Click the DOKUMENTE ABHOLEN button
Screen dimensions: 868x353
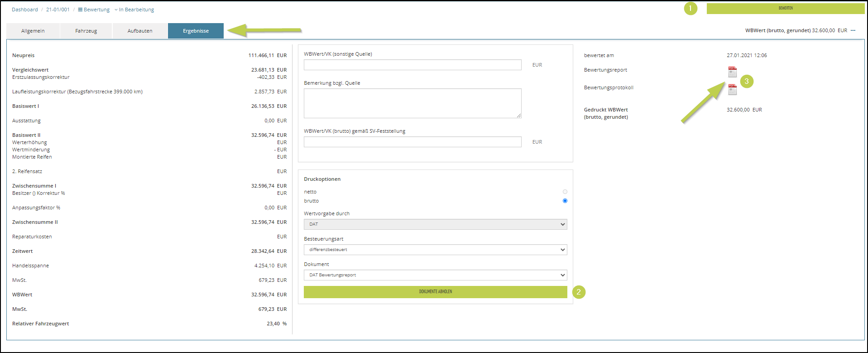(x=435, y=292)
